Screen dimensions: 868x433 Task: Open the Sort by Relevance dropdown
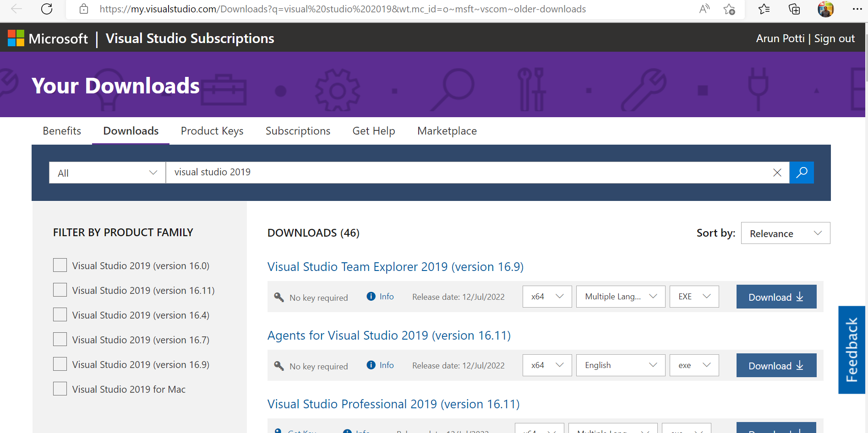tap(785, 233)
